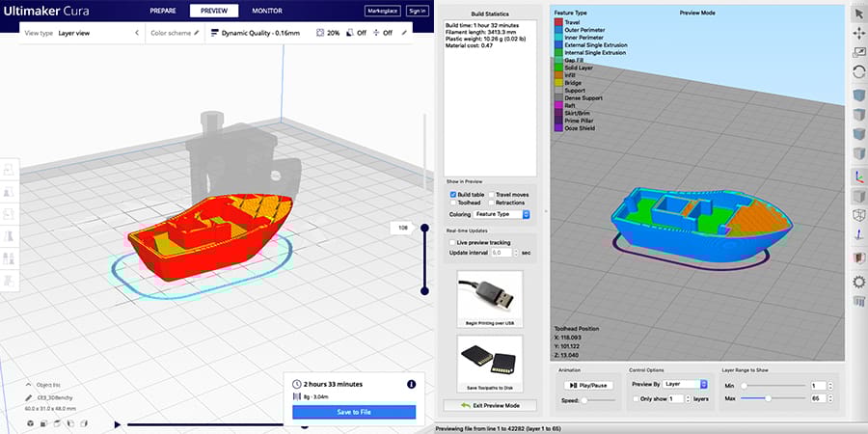Image resolution: width=868 pixels, height=434 pixels.
Task: Click the 20% infill icon
Action: click(x=320, y=33)
